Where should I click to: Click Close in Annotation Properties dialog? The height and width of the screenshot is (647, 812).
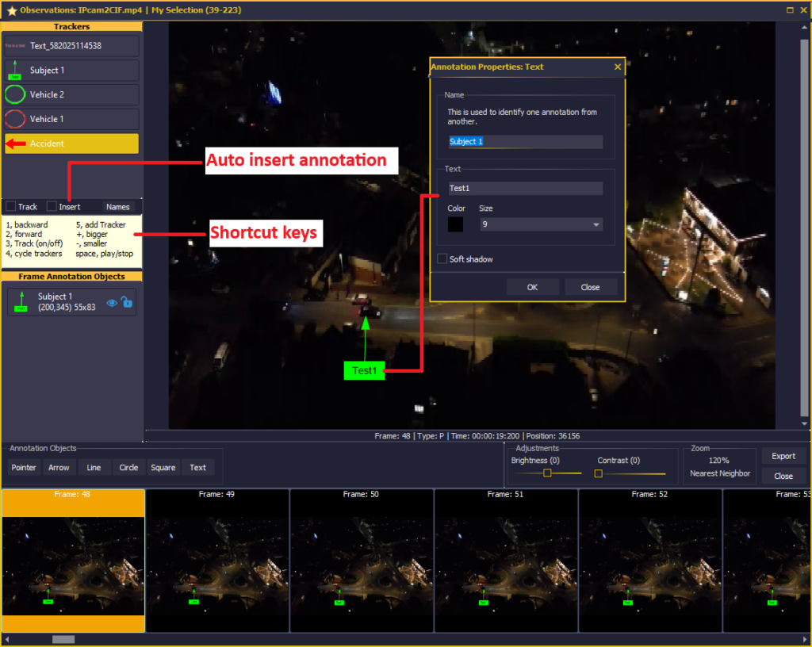(x=590, y=287)
